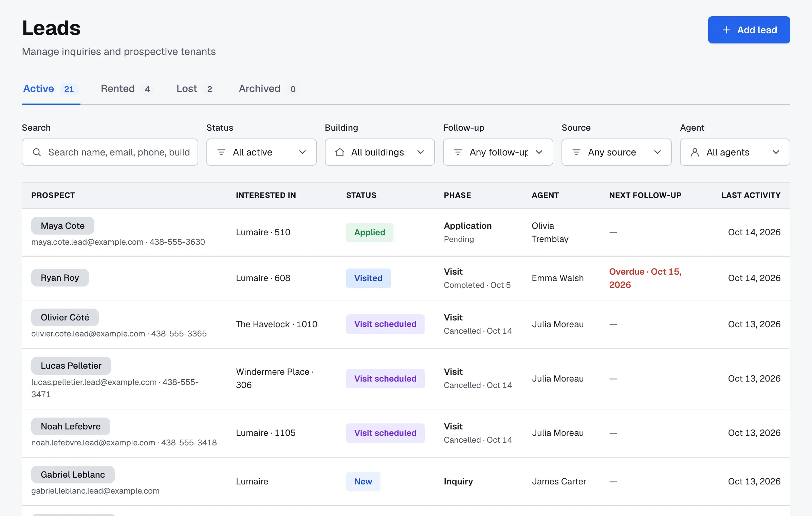
Task: Click the filter icon in Source dropdown
Action: 576,152
